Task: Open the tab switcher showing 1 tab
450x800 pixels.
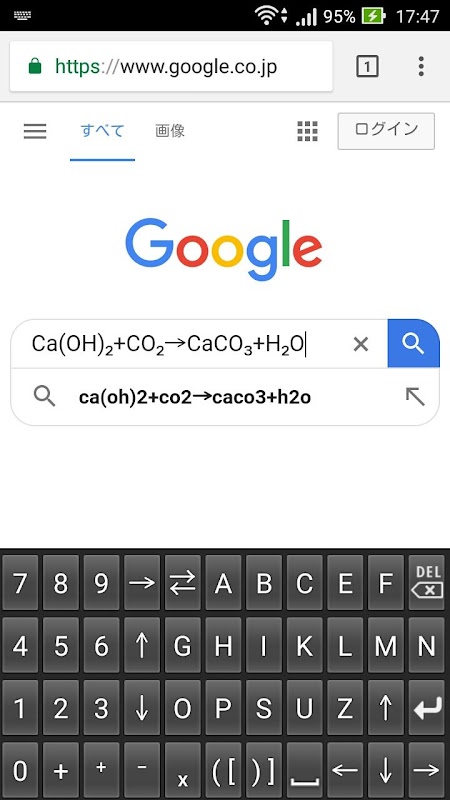Action: click(x=367, y=66)
